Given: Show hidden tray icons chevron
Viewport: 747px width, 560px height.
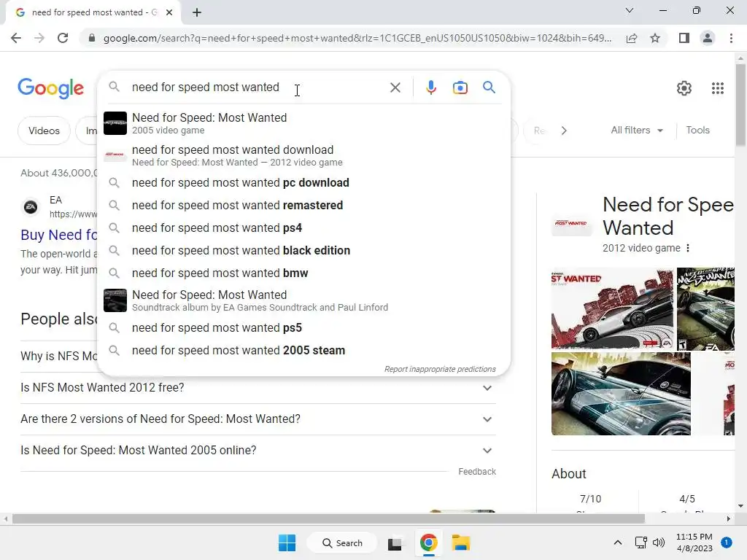Looking at the screenshot, I should [x=617, y=542].
